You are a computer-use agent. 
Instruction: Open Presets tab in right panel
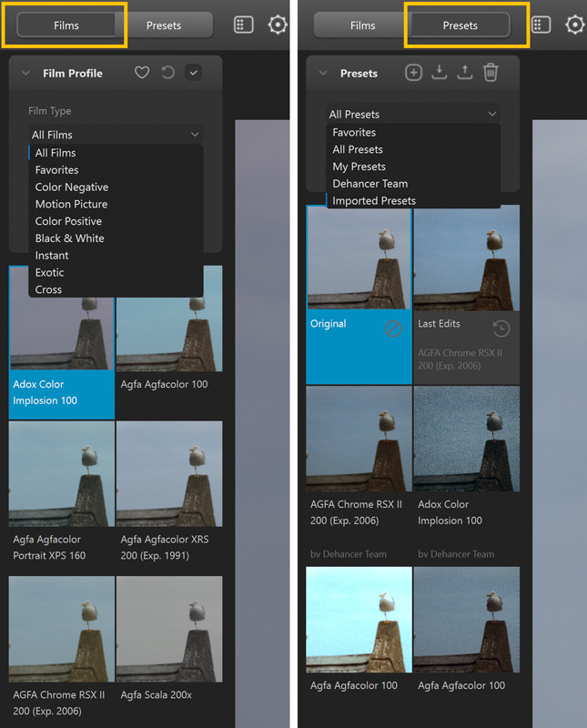[x=460, y=25]
